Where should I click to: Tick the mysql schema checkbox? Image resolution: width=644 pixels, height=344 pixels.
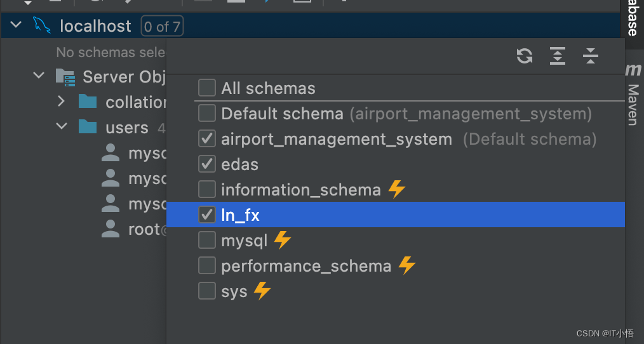click(207, 240)
